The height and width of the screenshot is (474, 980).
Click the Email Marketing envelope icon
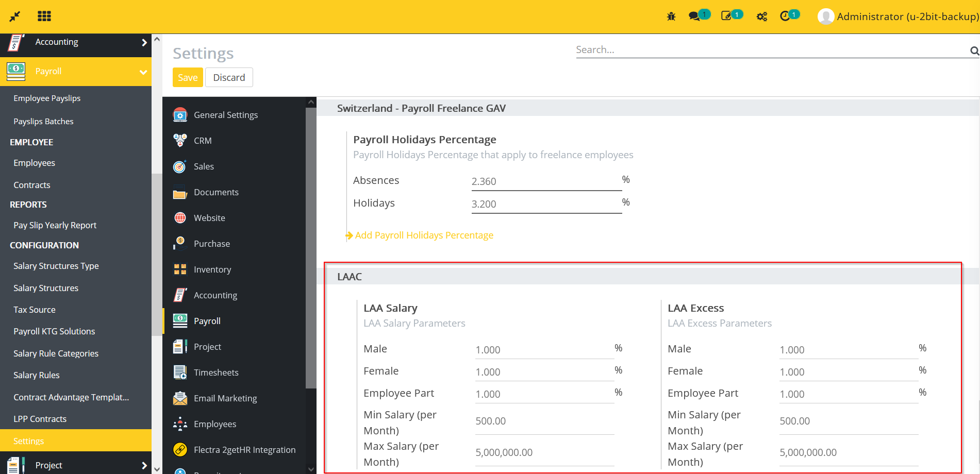pyautogui.click(x=179, y=398)
